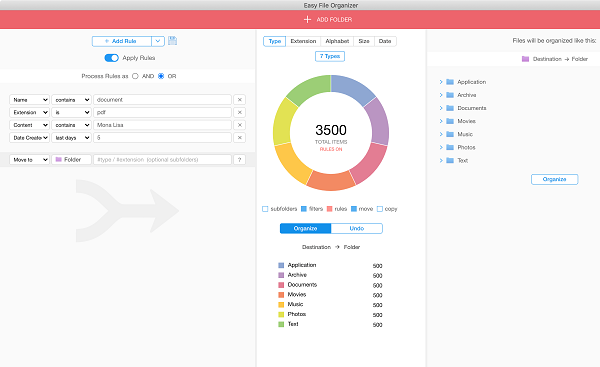Viewport: 600px width, 367px height.
Task: Expand the Photos folder in the preview tree
Action: coord(441,147)
